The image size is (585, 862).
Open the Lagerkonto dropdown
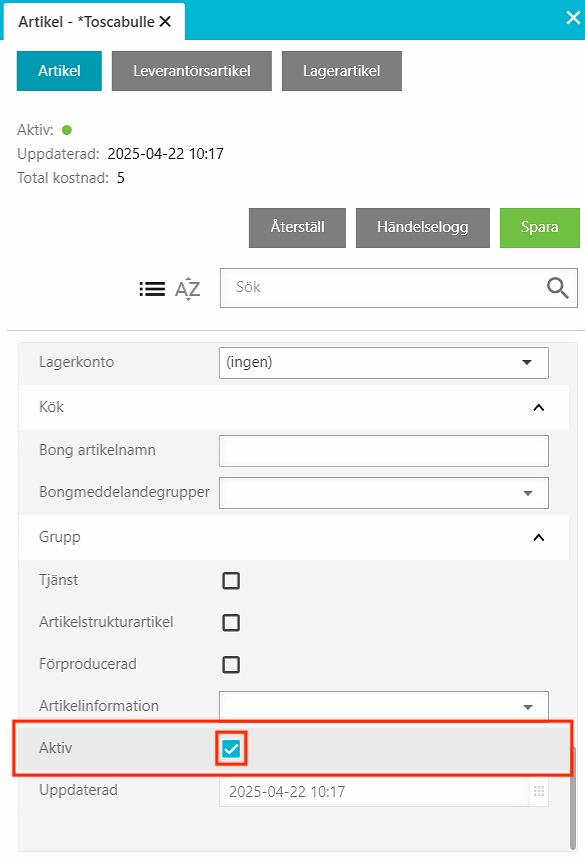coord(384,363)
